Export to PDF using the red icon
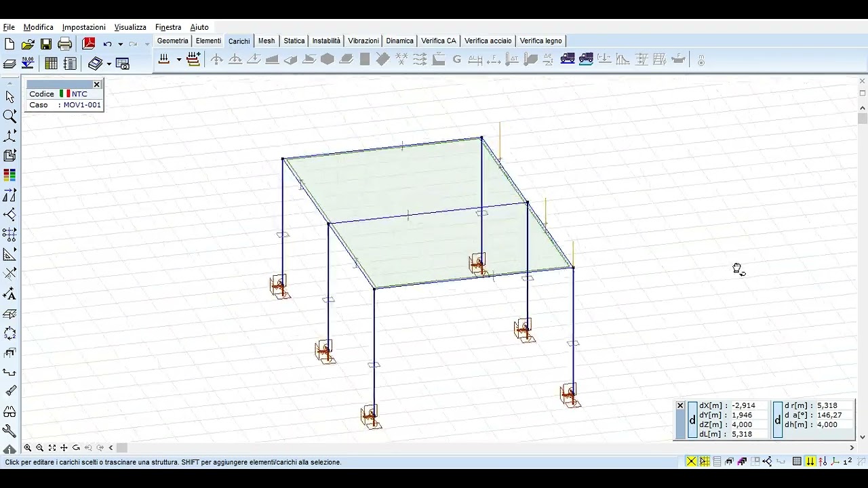This screenshot has width=868, height=488. pyautogui.click(x=88, y=44)
